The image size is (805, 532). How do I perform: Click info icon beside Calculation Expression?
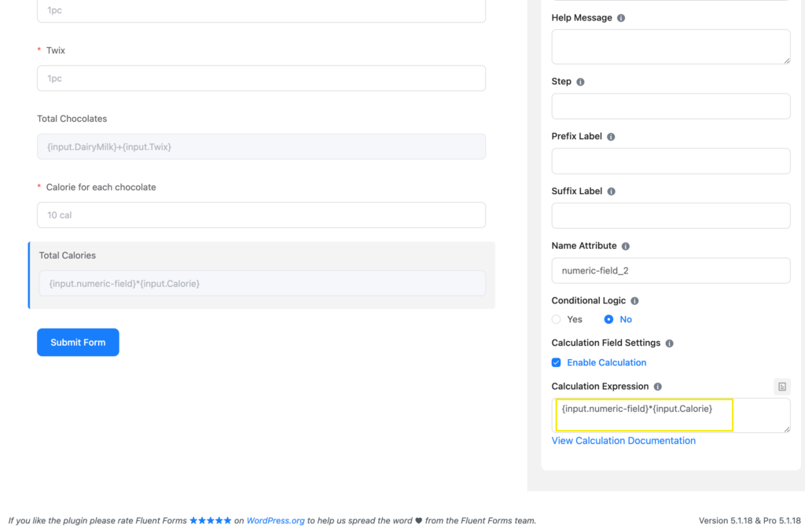(x=658, y=387)
